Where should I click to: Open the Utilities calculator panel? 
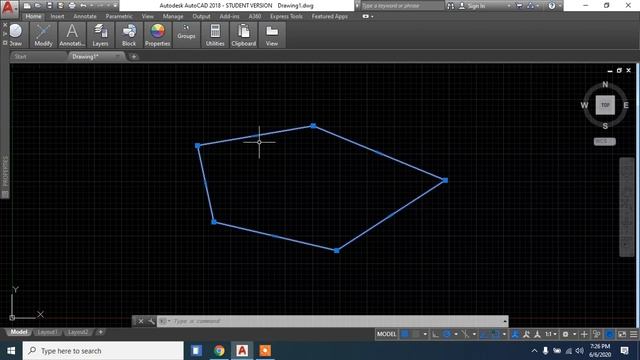tap(215, 35)
